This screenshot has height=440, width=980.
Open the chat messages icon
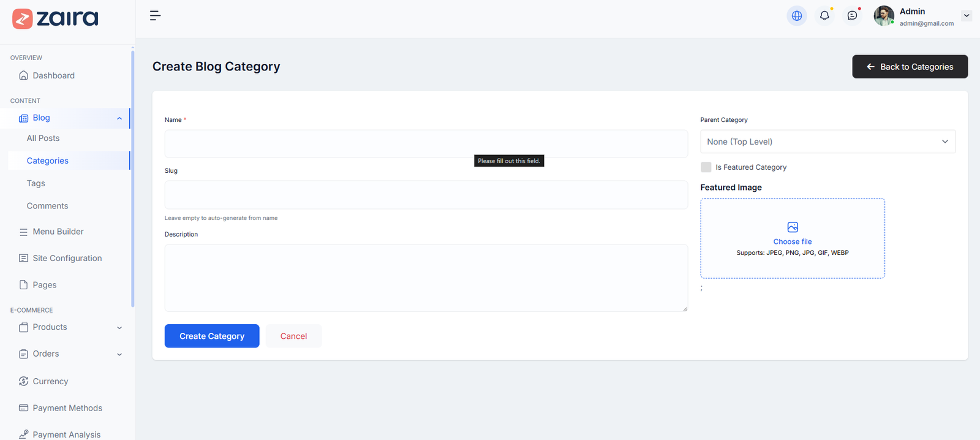852,16
